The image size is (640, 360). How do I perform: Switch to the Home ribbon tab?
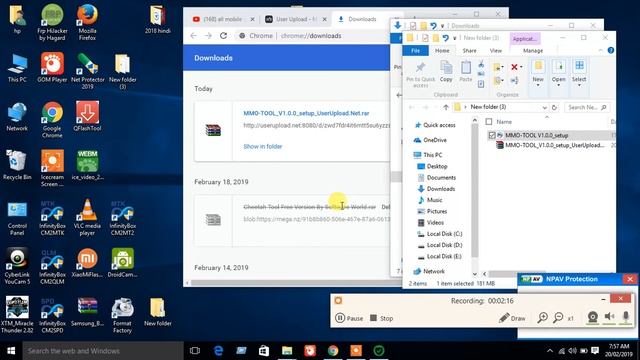[442, 51]
